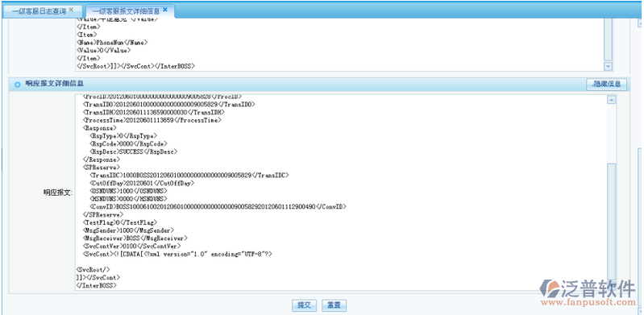The image size is (644, 315).
Task: Click the circle icon beside 响应报文详细信息
Action: (17, 85)
